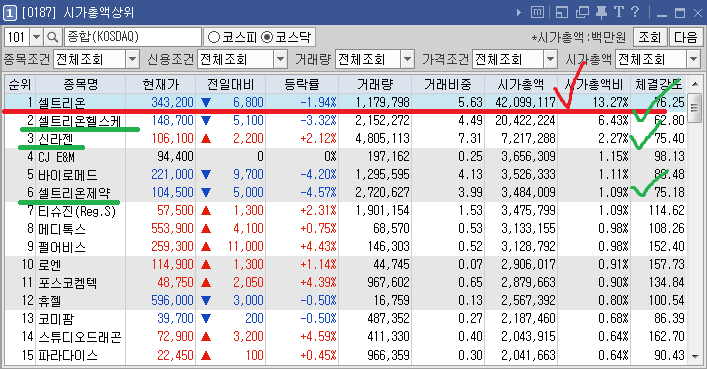The height and width of the screenshot is (369, 707).
Task: Click the small play arrow icon in title bar
Action: point(519,12)
